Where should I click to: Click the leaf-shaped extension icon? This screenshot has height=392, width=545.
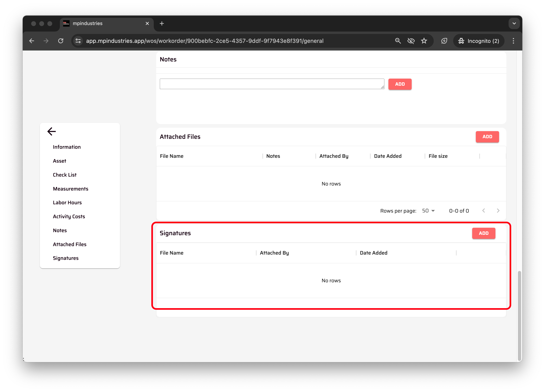pos(444,41)
